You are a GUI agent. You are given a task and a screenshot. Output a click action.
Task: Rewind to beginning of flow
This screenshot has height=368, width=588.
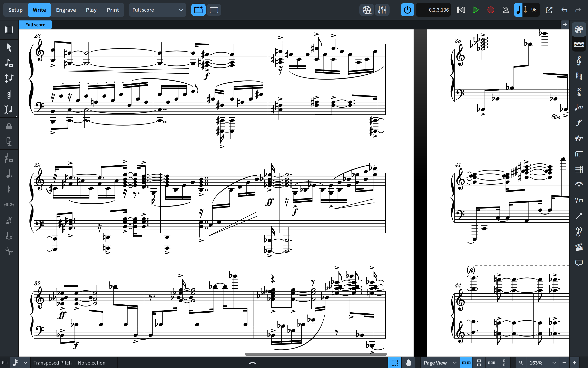[x=461, y=10]
